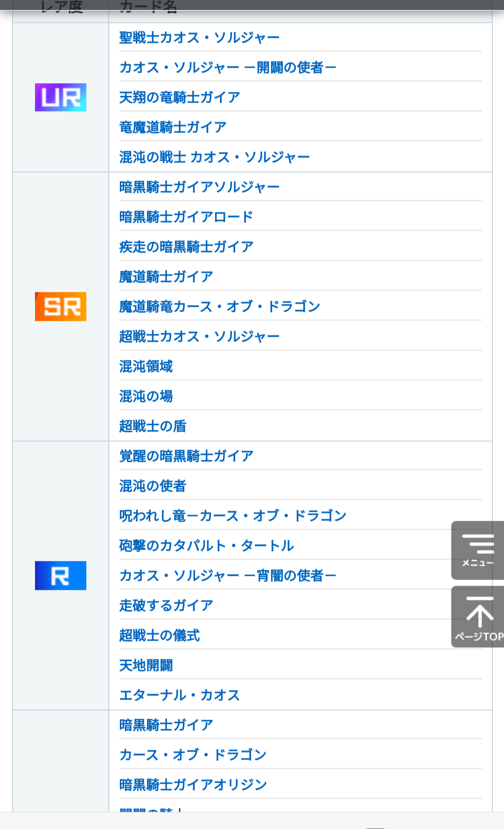Screen dimensions: 504x829
Task: Click 超戦士の盾 link
Action: pos(153,426)
